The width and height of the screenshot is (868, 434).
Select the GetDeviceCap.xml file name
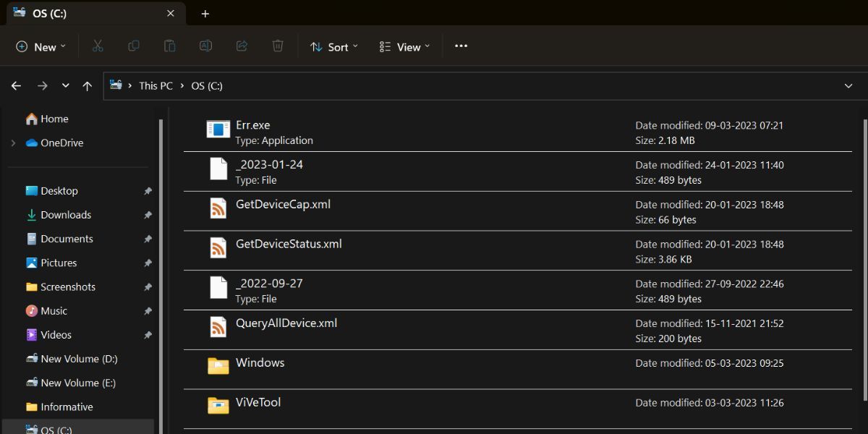[x=283, y=204]
